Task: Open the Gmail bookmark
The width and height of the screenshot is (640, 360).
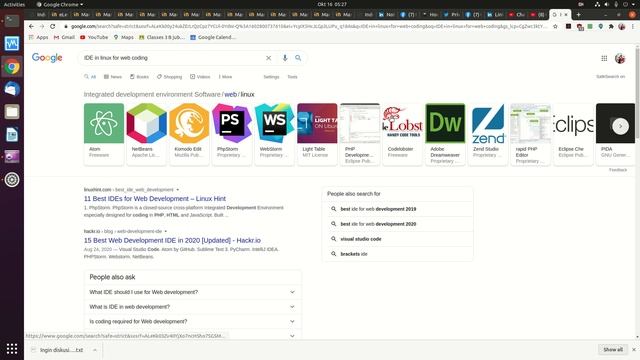Action: click(64, 37)
